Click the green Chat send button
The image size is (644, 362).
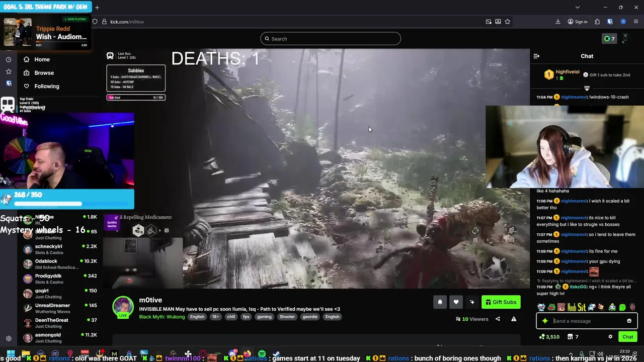tap(628, 337)
